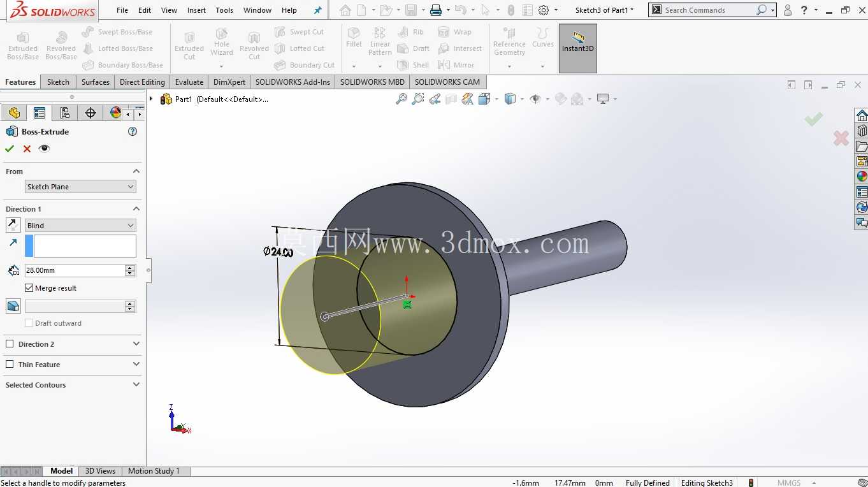Viewport: 868px width, 487px height.
Task: Open Motion Study 1 tab
Action: point(154,471)
